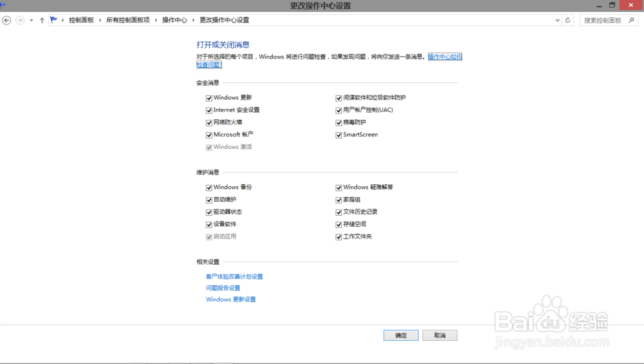Toggle 文件历史记录 checkbox
644x364 pixels.
(339, 213)
